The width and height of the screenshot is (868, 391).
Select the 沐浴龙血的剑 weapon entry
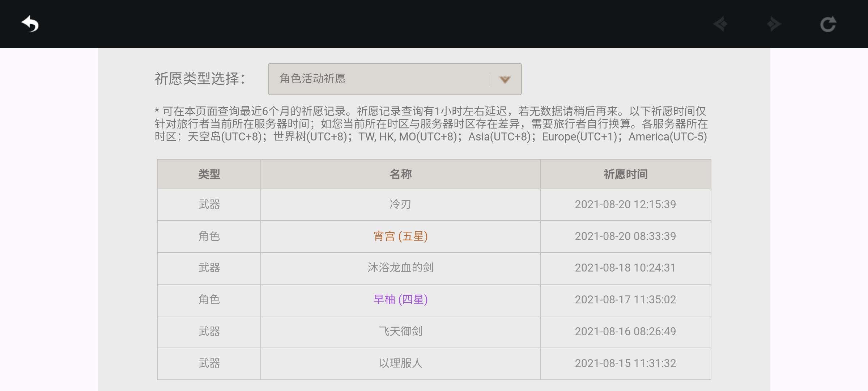coord(400,268)
